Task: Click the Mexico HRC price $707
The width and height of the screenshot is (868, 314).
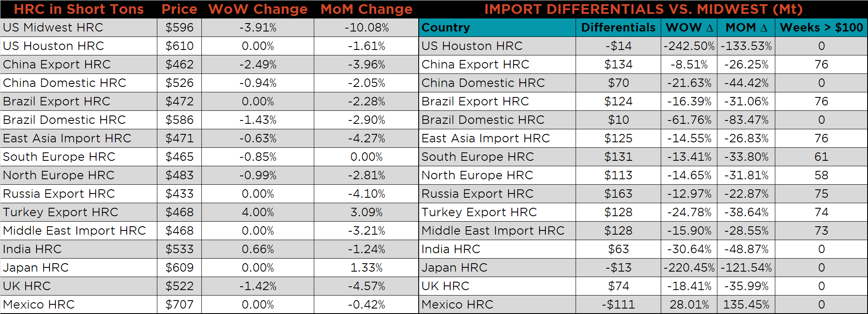Action: 179,305
